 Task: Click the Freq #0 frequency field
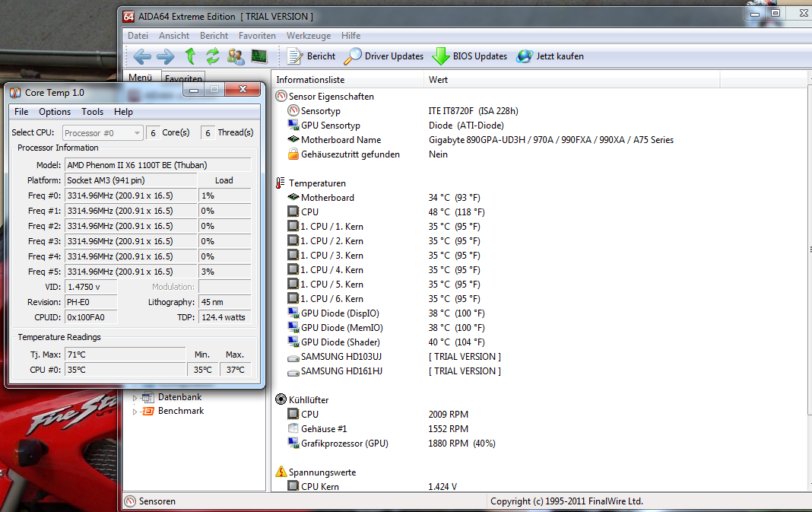pos(131,196)
